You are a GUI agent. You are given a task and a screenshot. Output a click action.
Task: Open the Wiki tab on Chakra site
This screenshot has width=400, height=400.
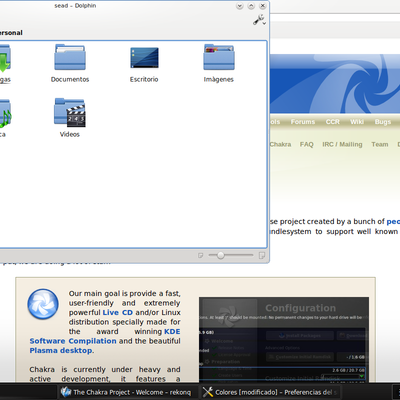357,122
